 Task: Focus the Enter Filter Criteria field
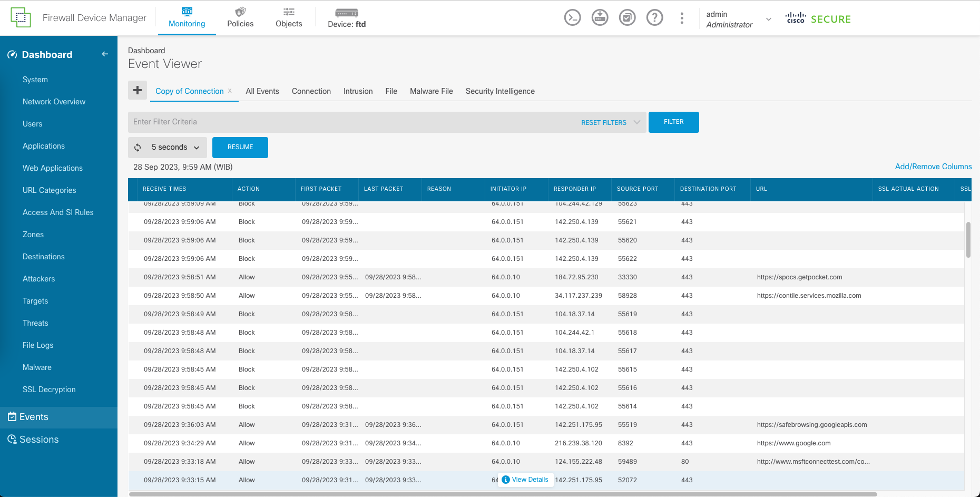coord(353,122)
